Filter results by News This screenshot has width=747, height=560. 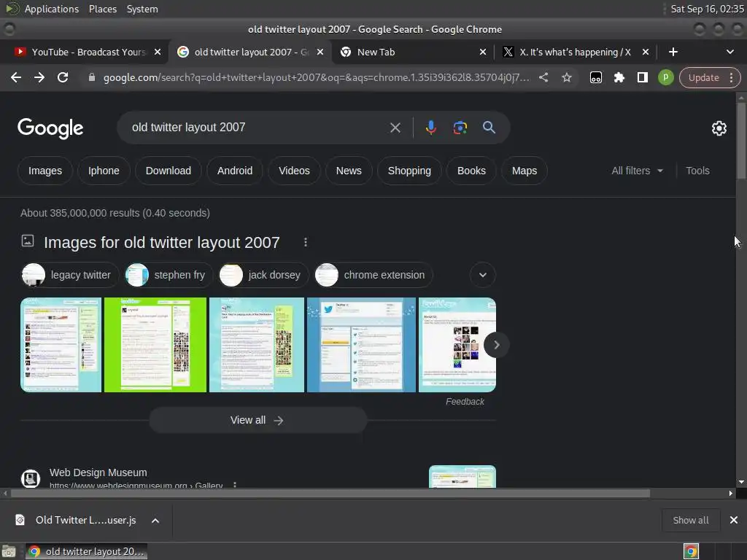349,171
